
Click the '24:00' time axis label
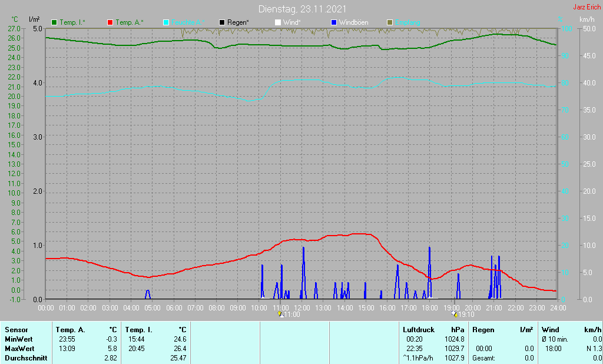click(558, 308)
